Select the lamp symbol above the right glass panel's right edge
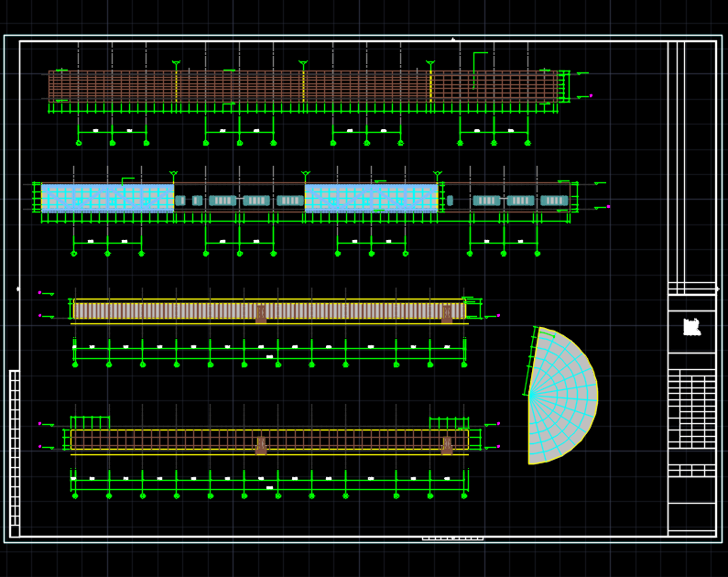 pyautogui.click(x=438, y=174)
